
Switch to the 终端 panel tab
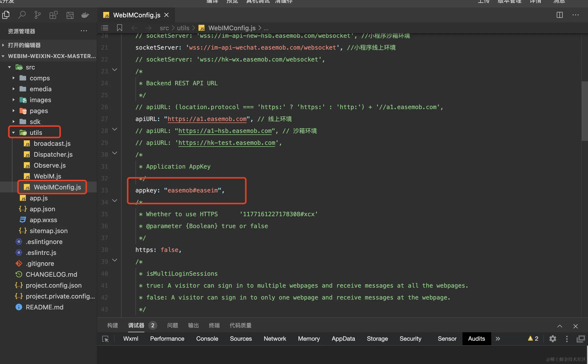[x=214, y=325]
